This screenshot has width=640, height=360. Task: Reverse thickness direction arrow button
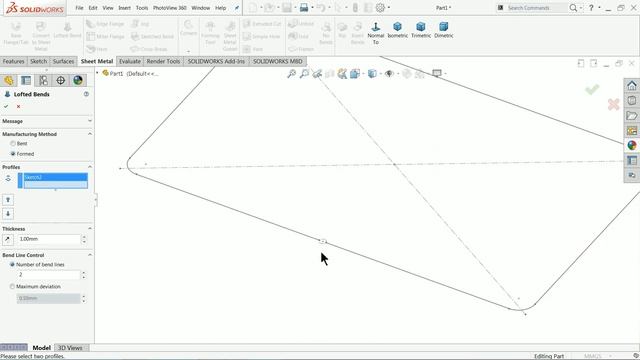pyautogui.click(x=7, y=239)
